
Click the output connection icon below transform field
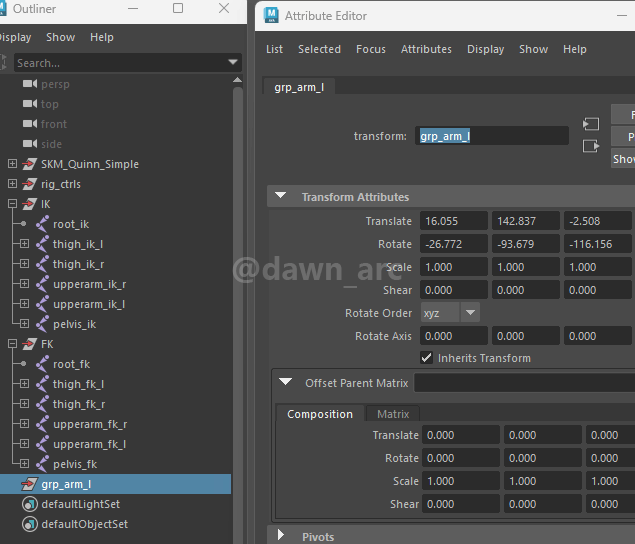pos(591,146)
